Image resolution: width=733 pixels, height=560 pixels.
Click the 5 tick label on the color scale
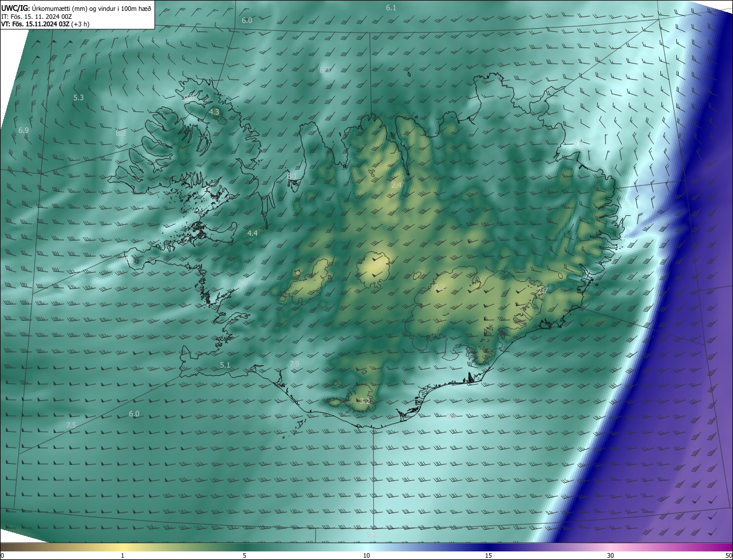245,555
